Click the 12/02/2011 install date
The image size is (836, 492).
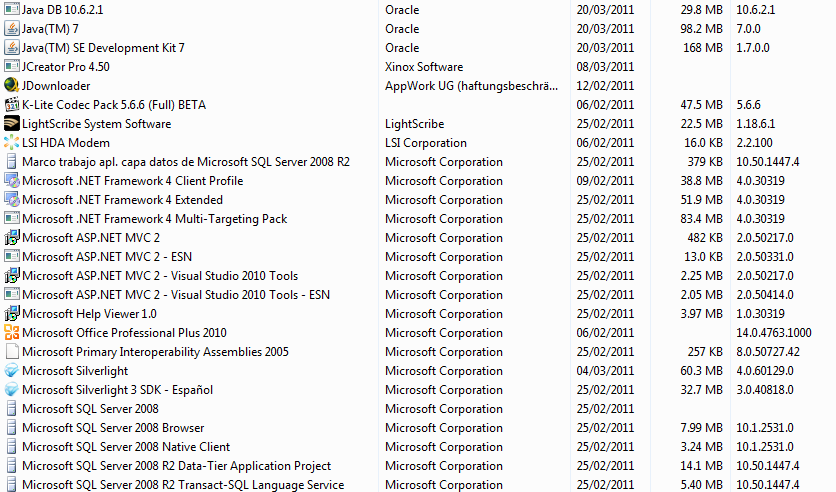605,86
